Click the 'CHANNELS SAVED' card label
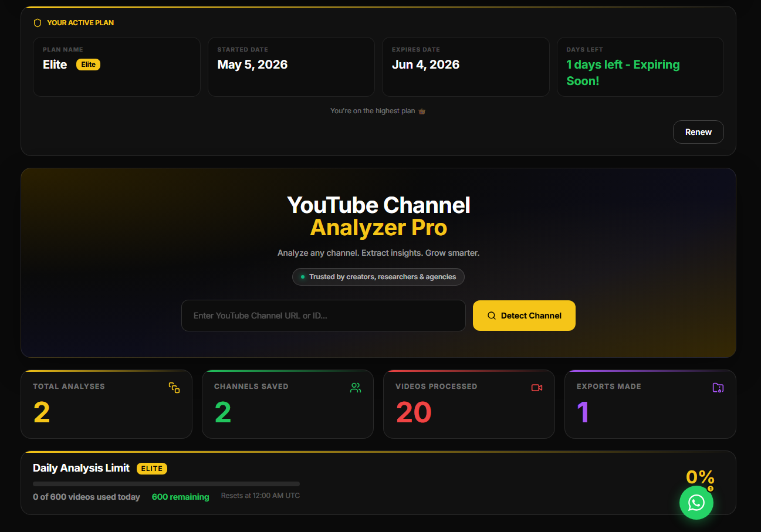This screenshot has width=761, height=532. (x=251, y=387)
